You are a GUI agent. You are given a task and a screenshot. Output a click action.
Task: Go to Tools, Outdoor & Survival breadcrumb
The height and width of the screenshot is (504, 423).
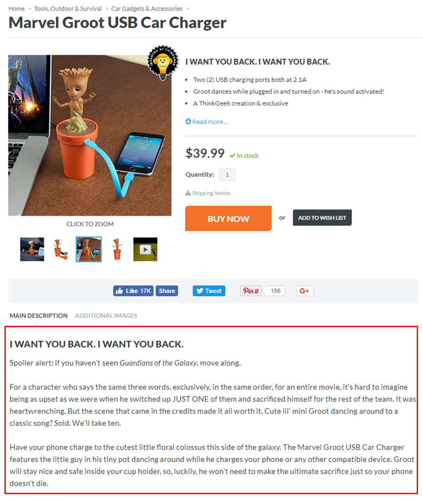tap(68, 9)
